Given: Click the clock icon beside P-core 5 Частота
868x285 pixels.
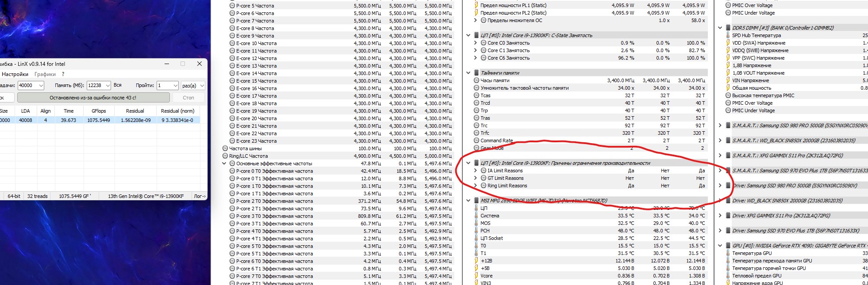Looking at the screenshot, I should 232,6.
